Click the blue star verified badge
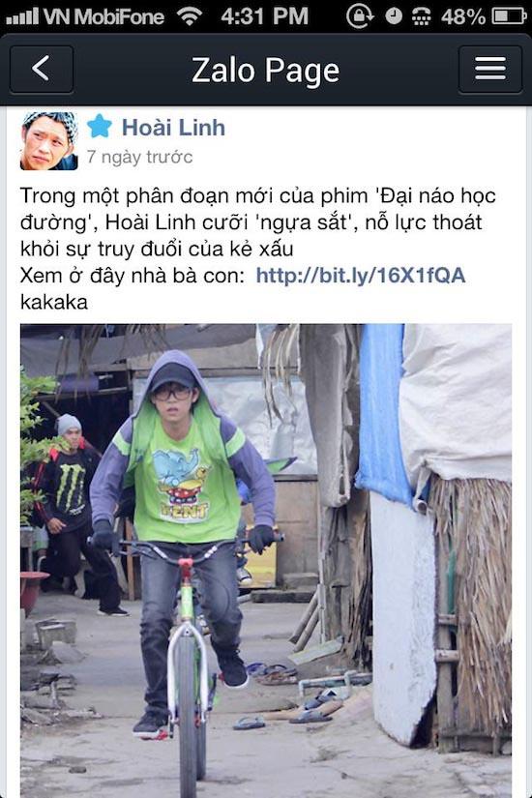532x798 pixels. pos(100,126)
